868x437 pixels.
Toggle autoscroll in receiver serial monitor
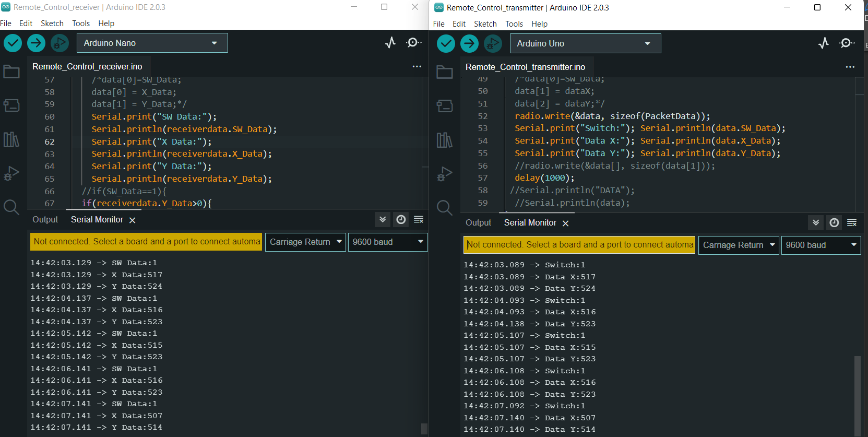click(x=383, y=219)
